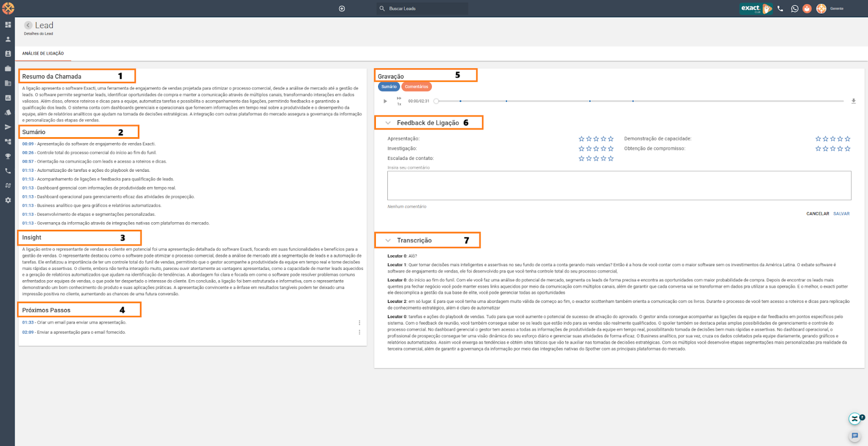Viewport: 868px width, 446px height.
Task: Open the chat bubble icon at bottom right
Action: [855, 436]
